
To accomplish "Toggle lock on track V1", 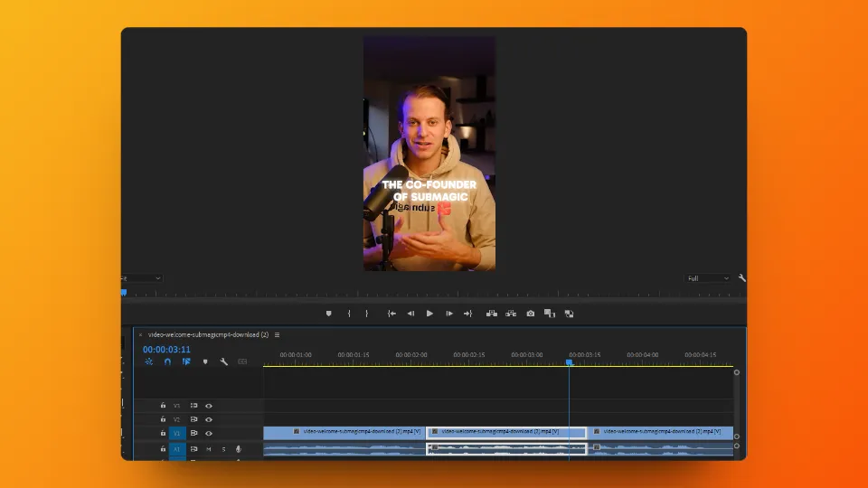I will pos(163,433).
